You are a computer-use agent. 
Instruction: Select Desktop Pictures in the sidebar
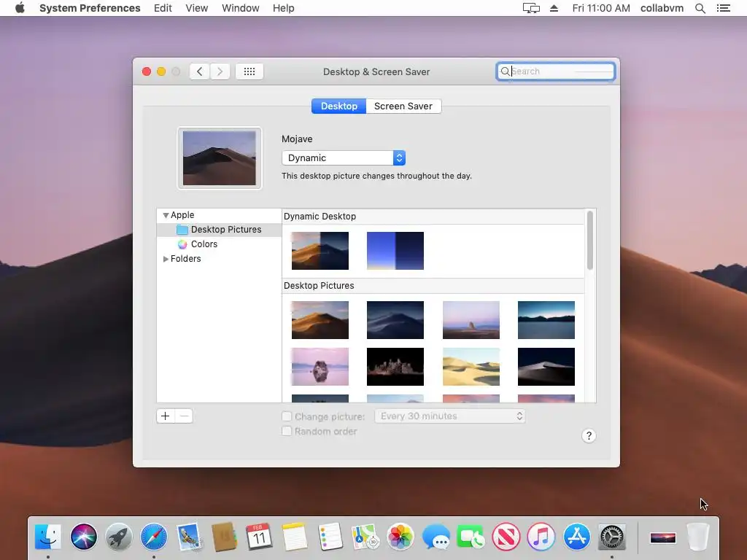pos(219,230)
